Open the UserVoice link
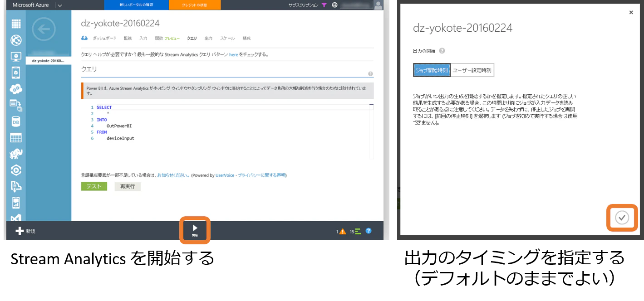 (x=224, y=175)
